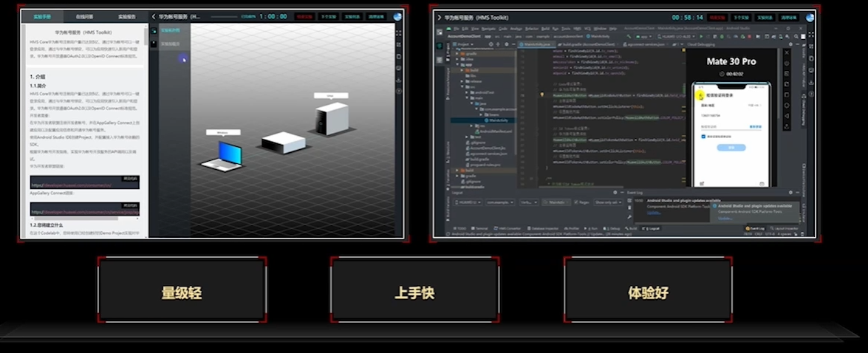
Task: Click the globe avatar icon in left window
Action: [x=397, y=16]
